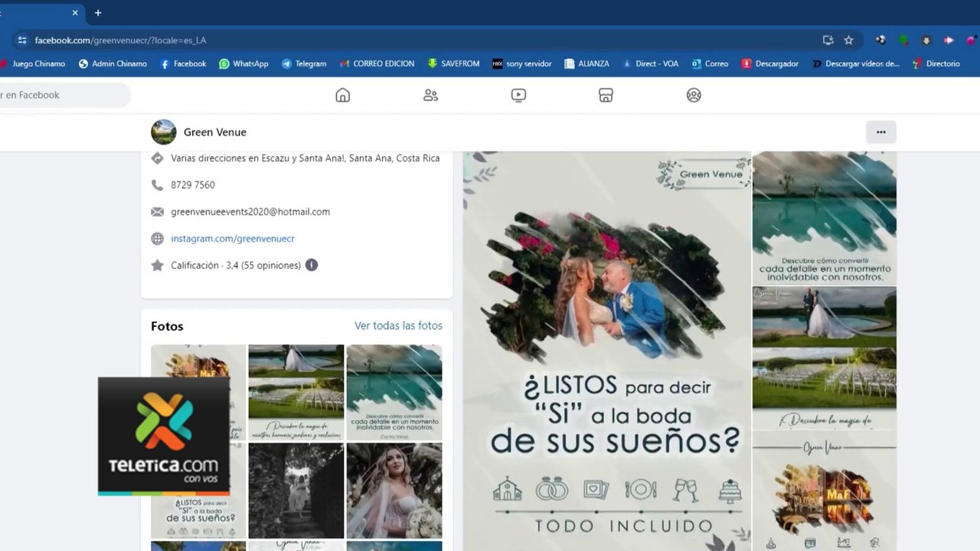The height and width of the screenshot is (551, 980).
Task: Click the gray spheres extension icon
Action: point(881,41)
